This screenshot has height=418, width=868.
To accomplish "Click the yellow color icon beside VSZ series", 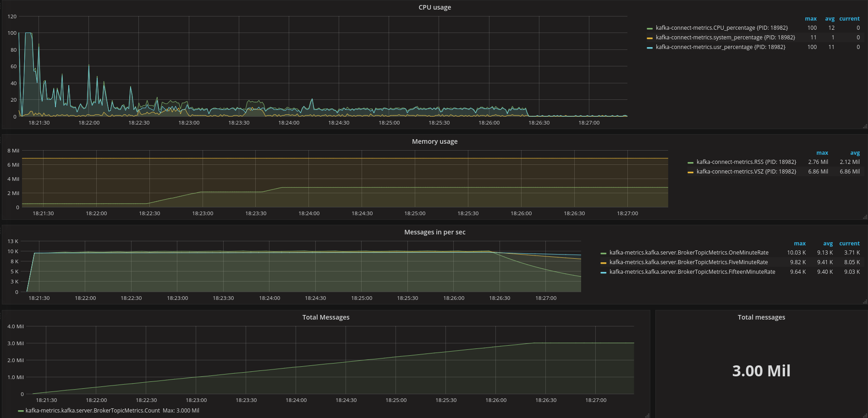I will [x=690, y=172].
